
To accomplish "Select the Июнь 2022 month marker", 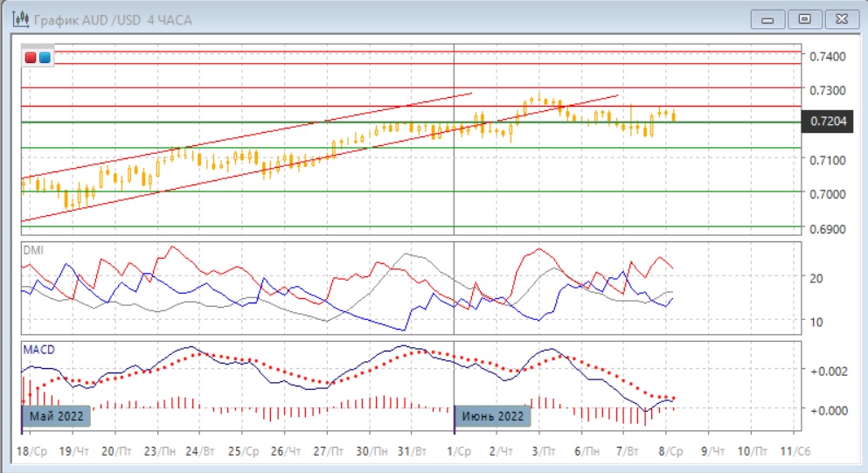I will point(493,416).
